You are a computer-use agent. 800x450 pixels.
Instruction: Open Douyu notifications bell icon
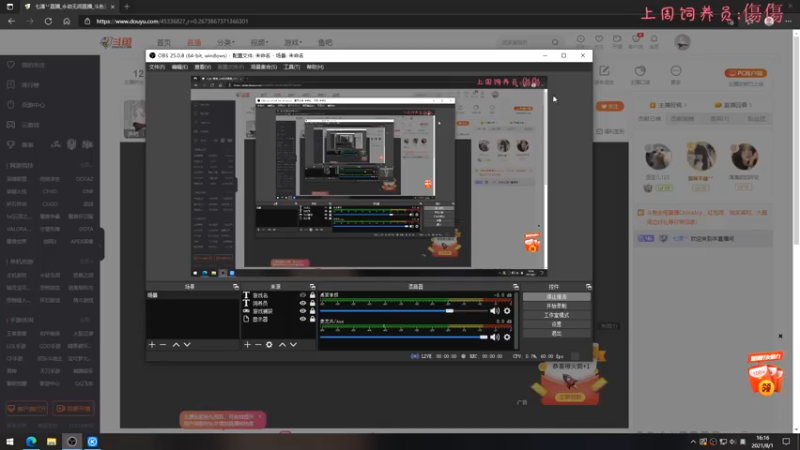click(654, 39)
